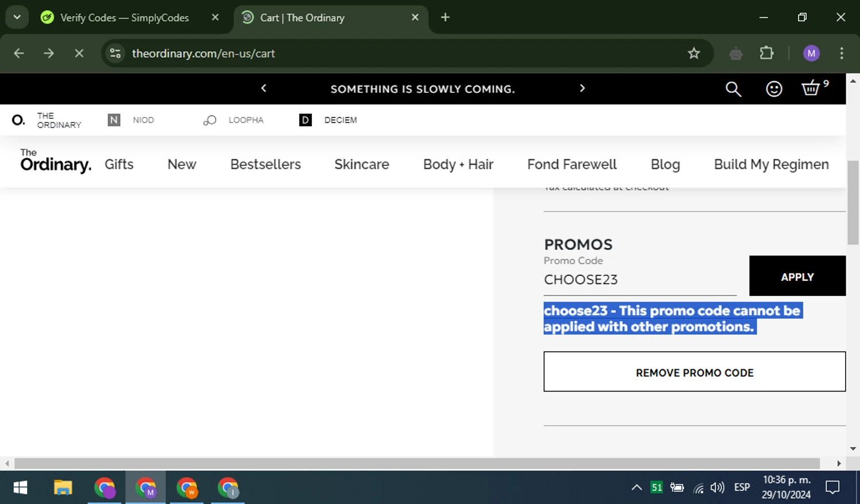Open the active Chrome taskbar icon with M badge
This screenshot has height=504, width=860.
tap(146, 488)
